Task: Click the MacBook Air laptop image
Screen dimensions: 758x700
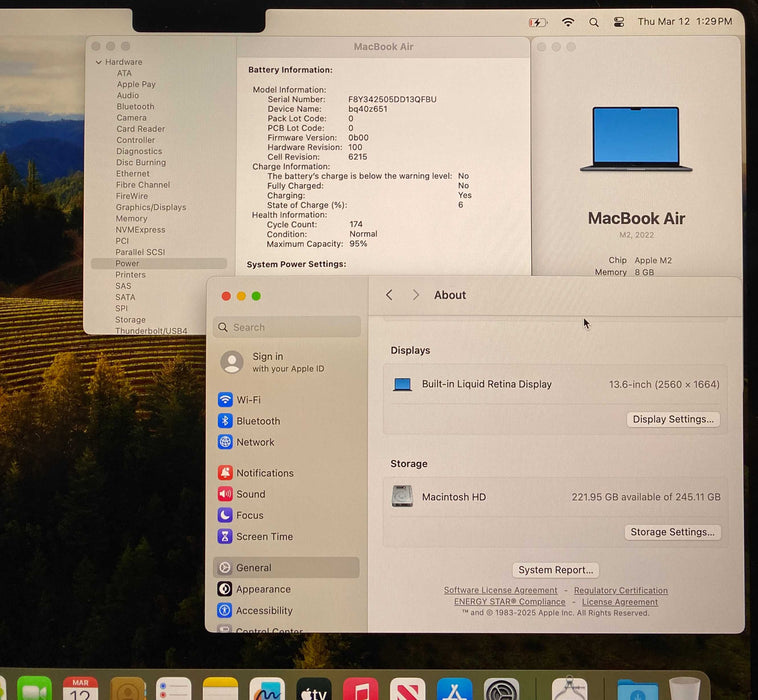Action: (636, 139)
